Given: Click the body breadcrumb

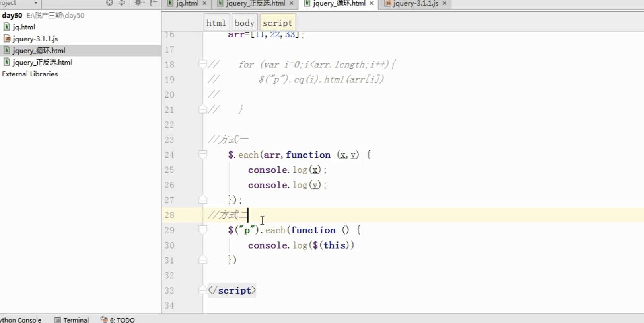Looking at the screenshot, I should [244, 23].
